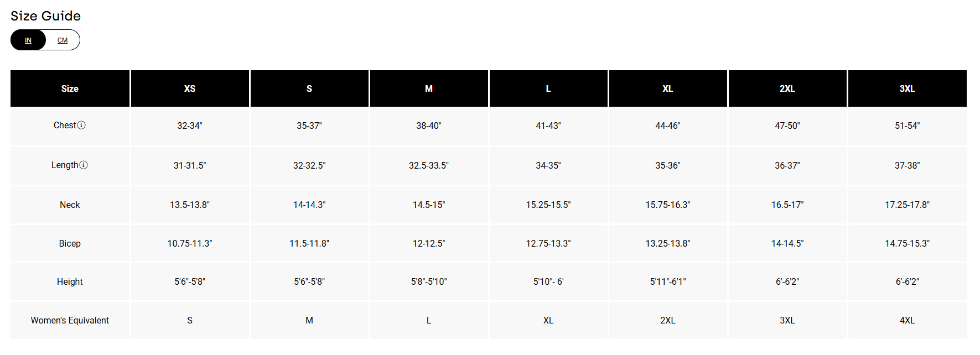Select the IN unit option
Image resolution: width=980 pixels, height=355 pixels.
[x=28, y=40]
